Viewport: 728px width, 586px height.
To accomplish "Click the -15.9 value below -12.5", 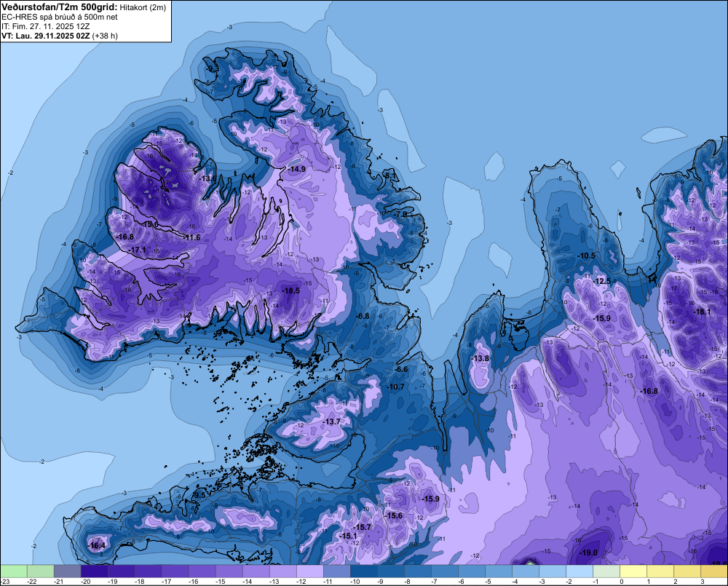I will point(602,319).
